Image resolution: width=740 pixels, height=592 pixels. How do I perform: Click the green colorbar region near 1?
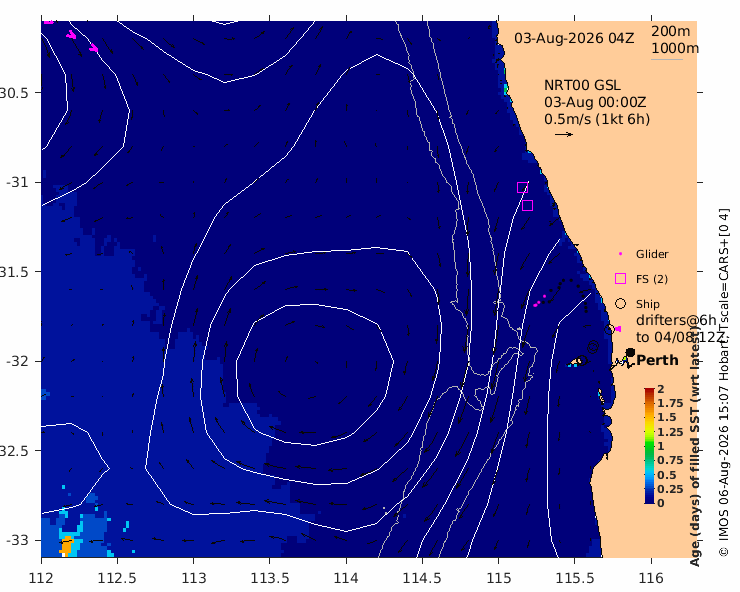(x=649, y=447)
